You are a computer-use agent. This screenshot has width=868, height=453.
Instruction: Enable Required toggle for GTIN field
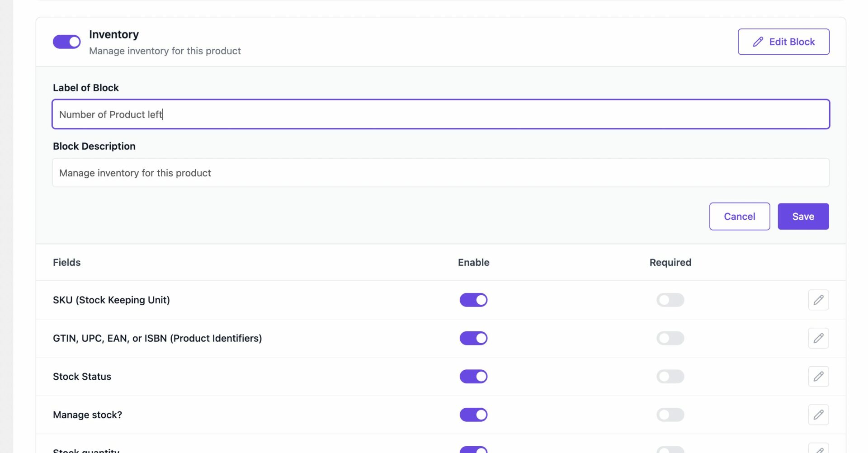tap(670, 338)
